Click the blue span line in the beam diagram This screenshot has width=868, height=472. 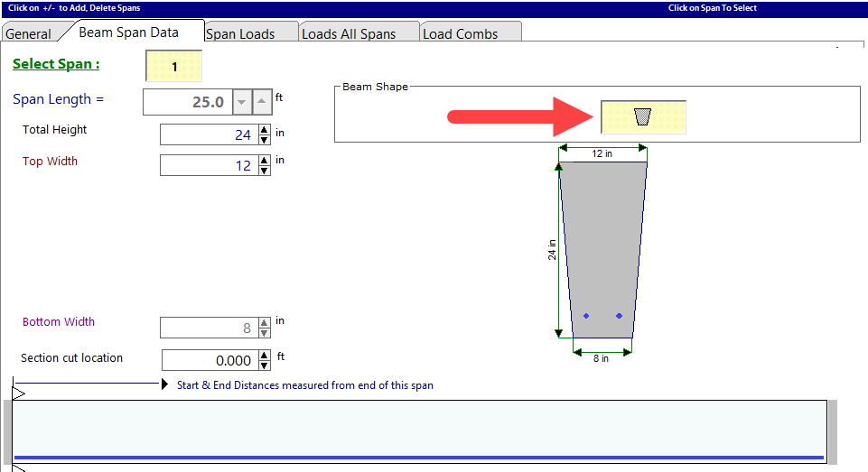[418, 458]
